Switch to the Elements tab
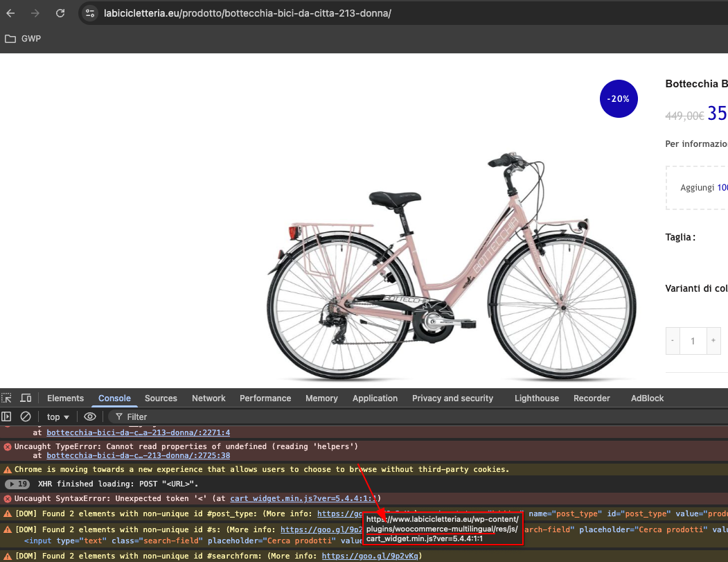 pos(66,398)
